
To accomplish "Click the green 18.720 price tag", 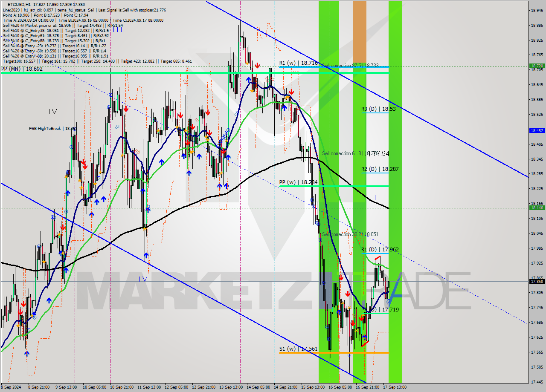I will [x=537, y=66].
